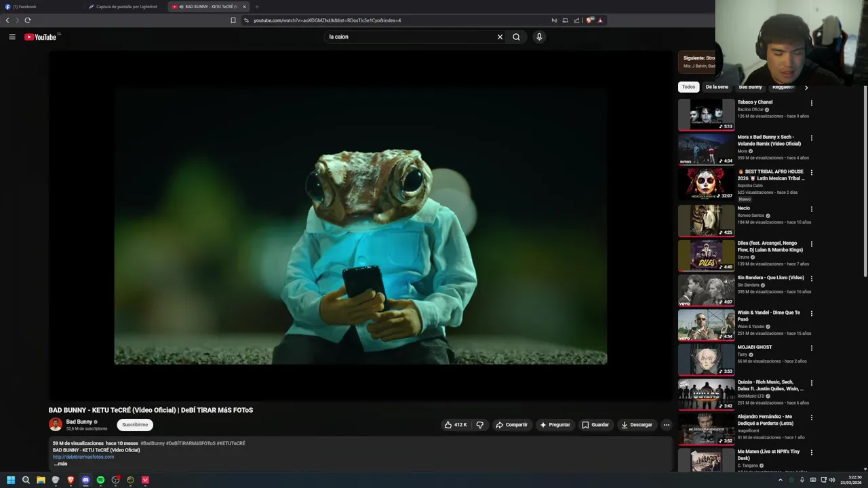Open Spotify from the taskbar
Screen dimensions: 868x488
[100, 480]
